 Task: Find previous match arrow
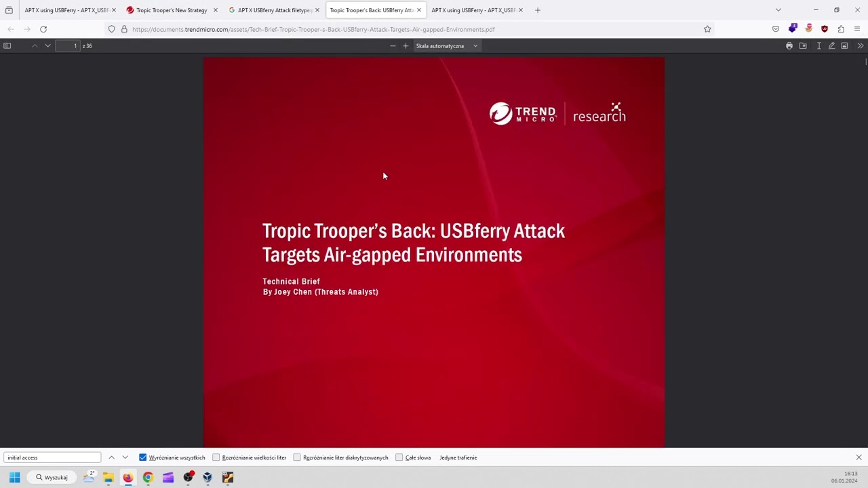(112, 457)
